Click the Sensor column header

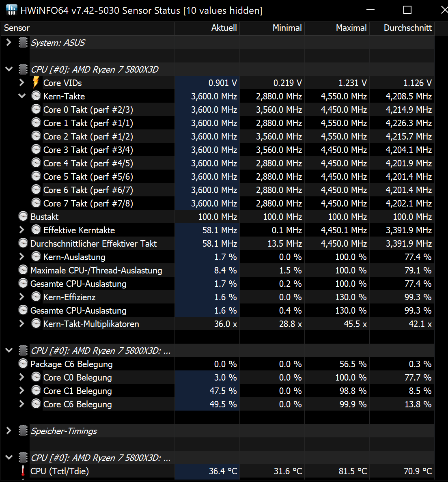88,28
